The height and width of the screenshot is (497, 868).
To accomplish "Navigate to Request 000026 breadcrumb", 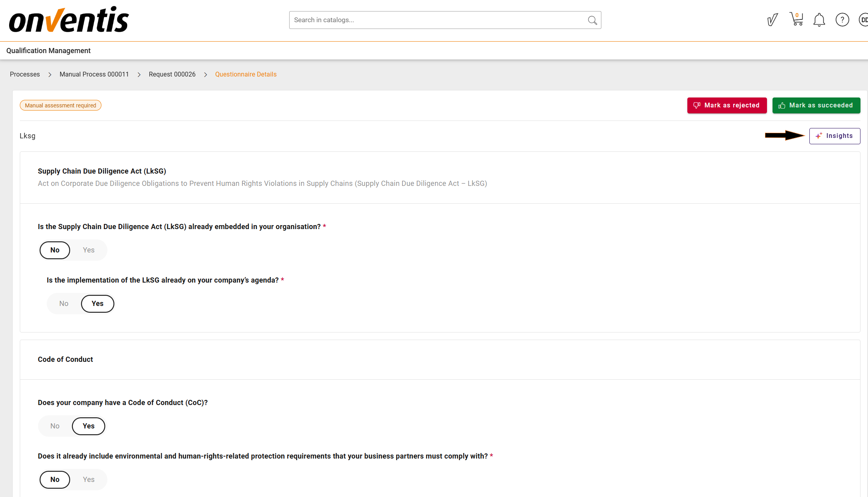I will [x=172, y=75].
